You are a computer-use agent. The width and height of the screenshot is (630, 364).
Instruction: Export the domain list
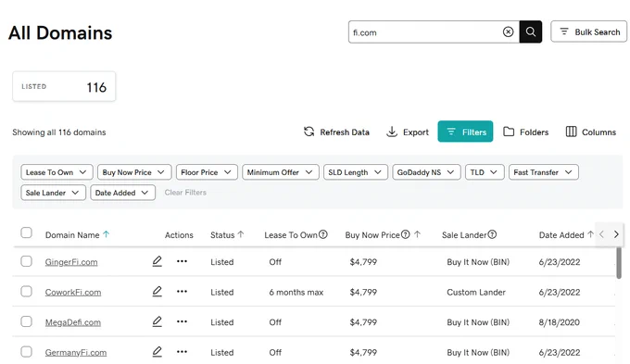click(x=408, y=132)
